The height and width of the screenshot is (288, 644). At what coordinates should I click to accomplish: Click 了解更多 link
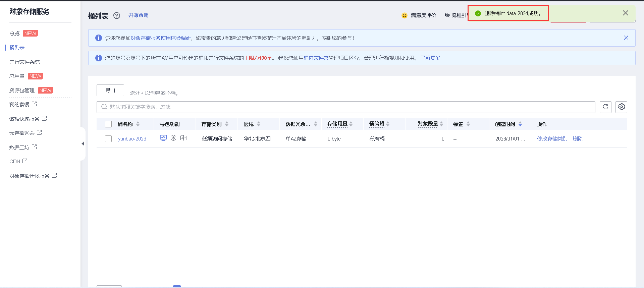coord(431,58)
